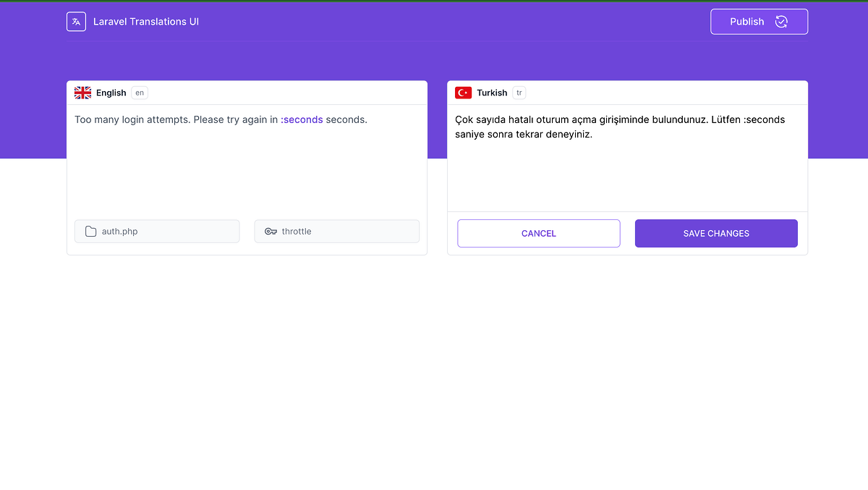Cancel editing the Turkish translation
Image resolution: width=868 pixels, height=490 pixels.
(x=538, y=233)
